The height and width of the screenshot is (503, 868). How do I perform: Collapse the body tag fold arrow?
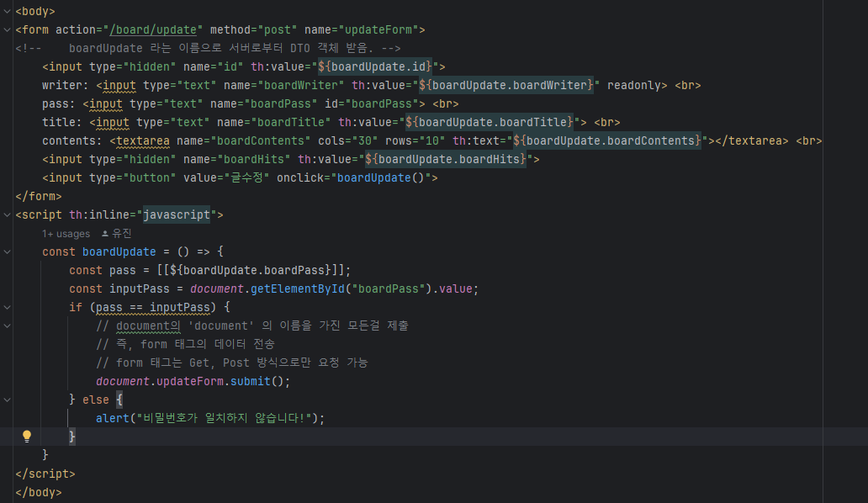8,11
